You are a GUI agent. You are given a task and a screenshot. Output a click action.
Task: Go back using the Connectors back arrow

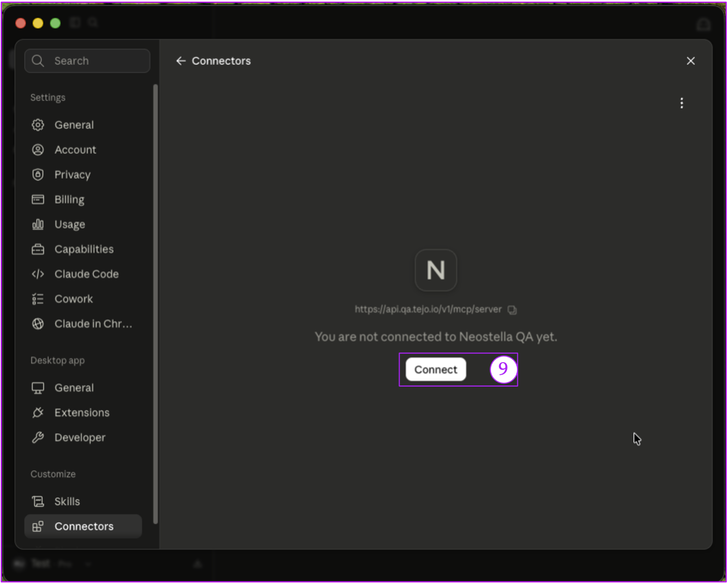181,61
